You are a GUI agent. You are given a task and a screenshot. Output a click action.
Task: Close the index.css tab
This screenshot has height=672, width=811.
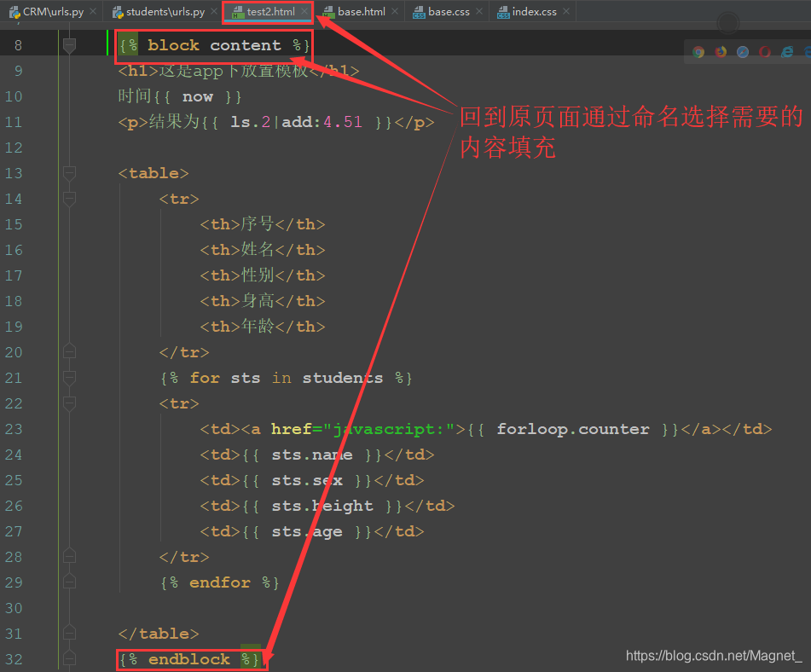566,11
